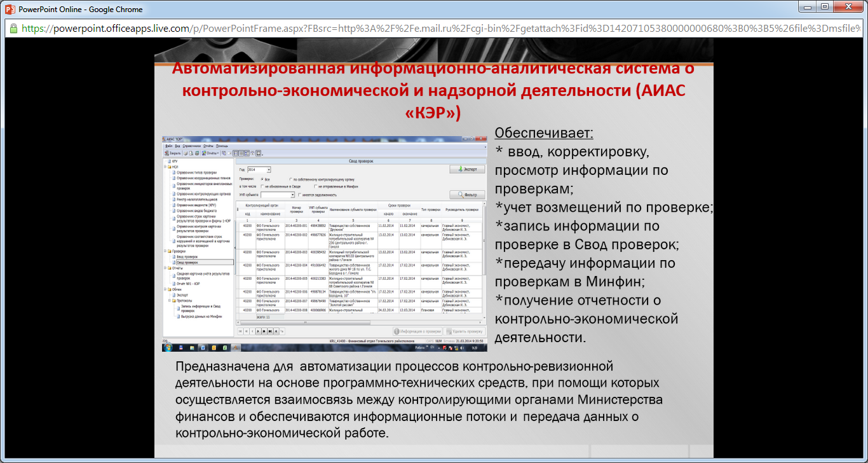Click the Экспорт button

(467, 169)
